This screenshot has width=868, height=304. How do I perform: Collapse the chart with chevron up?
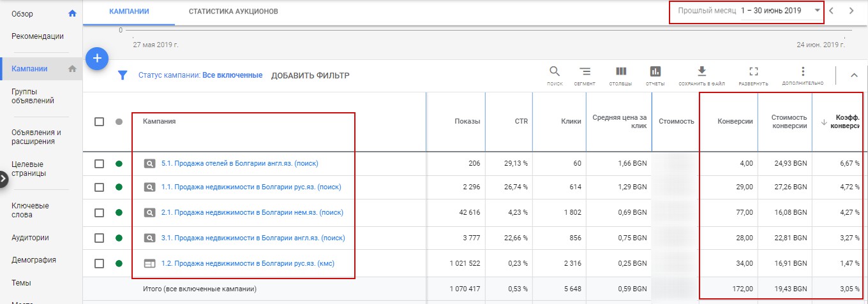pos(855,76)
